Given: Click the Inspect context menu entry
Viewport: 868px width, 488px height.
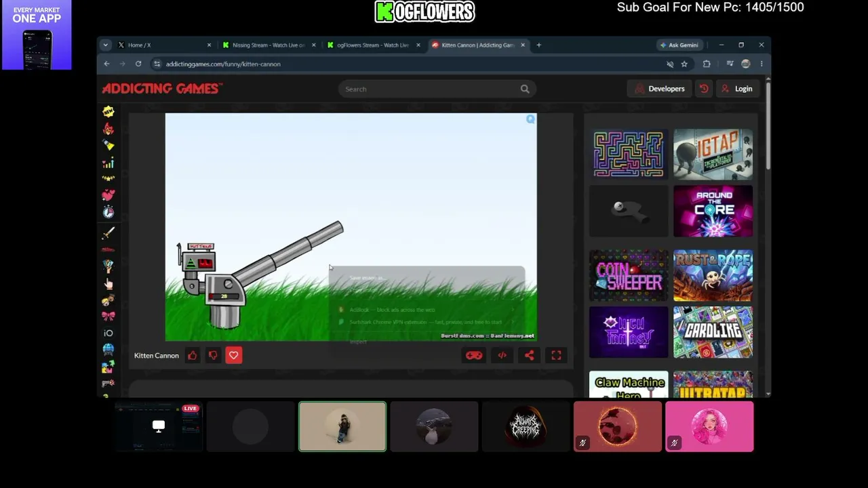Looking at the screenshot, I should click(358, 342).
